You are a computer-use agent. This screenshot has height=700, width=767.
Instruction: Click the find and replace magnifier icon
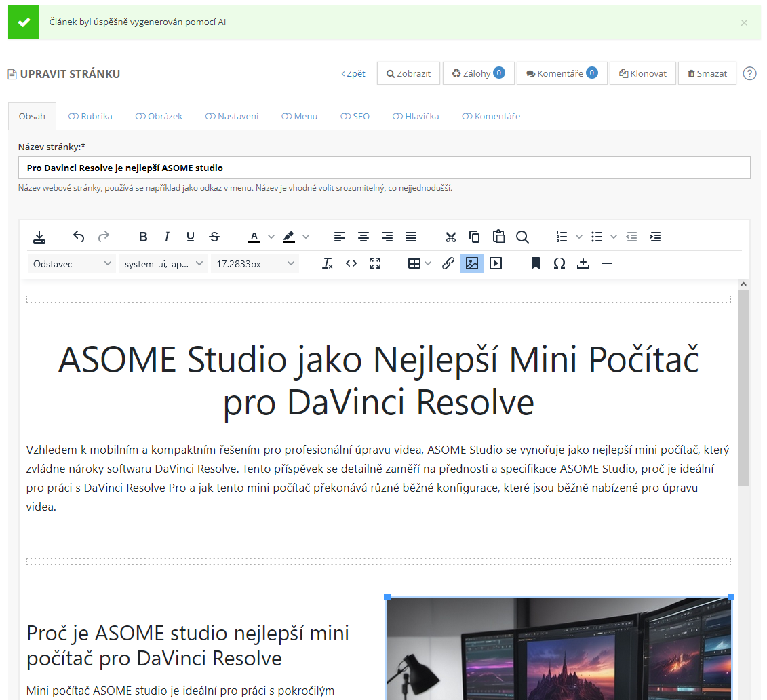click(522, 237)
